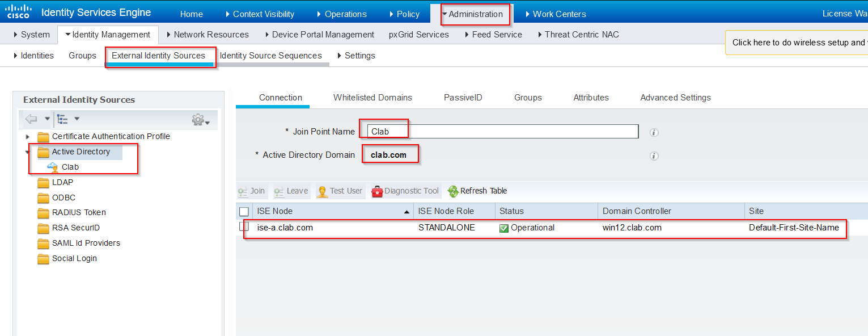The height and width of the screenshot is (336, 868).
Task: Click the Join Point Name input field
Action: (503, 132)
